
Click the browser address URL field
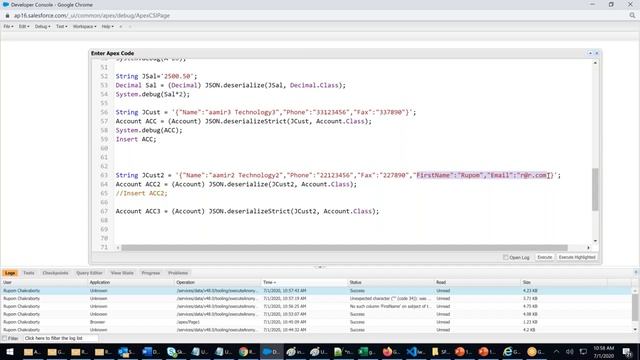(92, 16)
